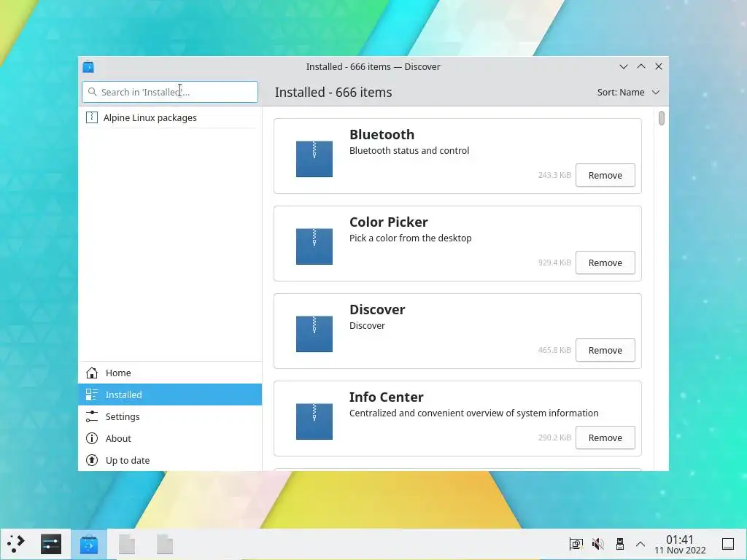Click the second blank file taskbar icon

165,544
